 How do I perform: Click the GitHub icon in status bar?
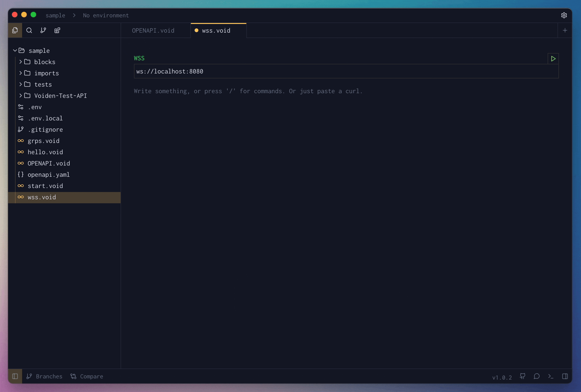click(x=522, y=376)
